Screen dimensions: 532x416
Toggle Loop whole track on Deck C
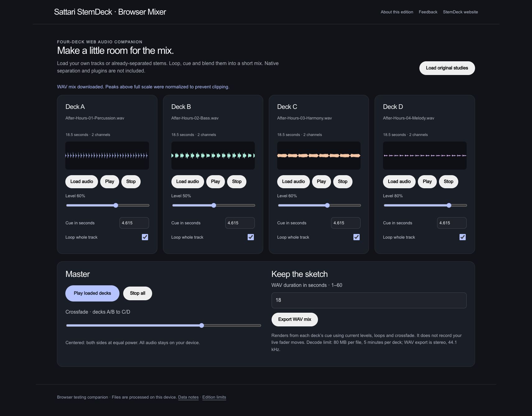357,237
